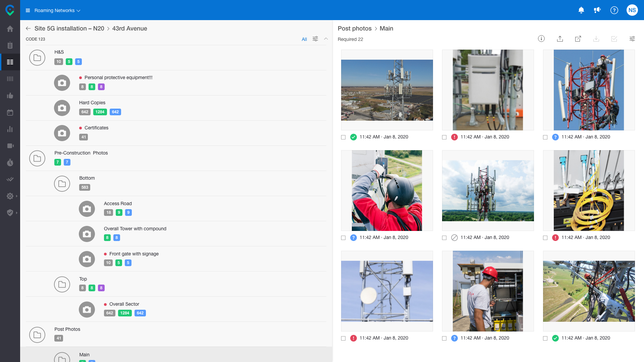Open the tower aerial photo thumbnail
The image size is (644, 362).
[387, 90]
